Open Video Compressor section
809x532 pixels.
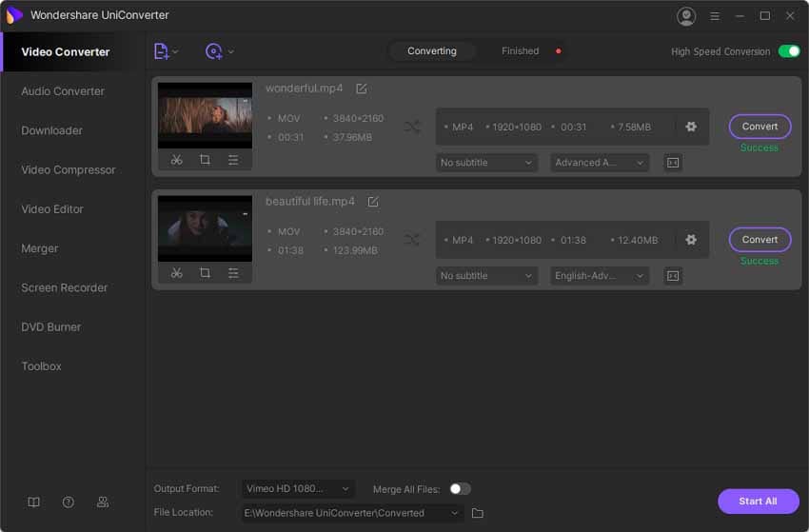[69, 169]
